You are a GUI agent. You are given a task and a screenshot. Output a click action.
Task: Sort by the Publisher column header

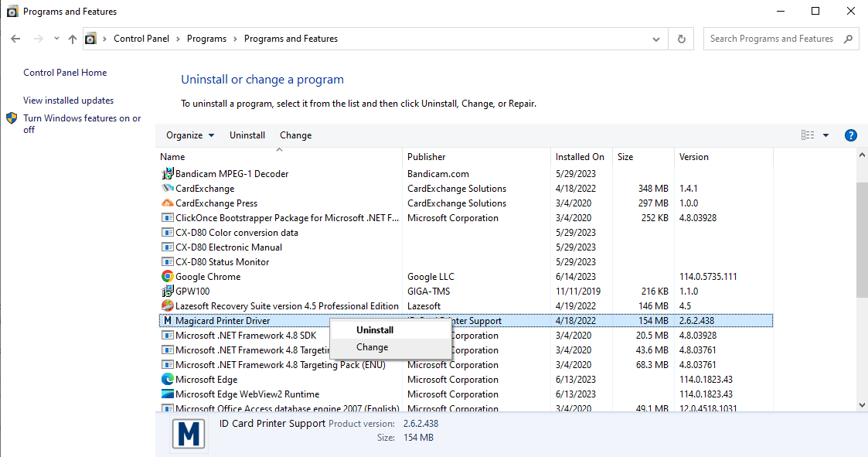click(477, 157)
